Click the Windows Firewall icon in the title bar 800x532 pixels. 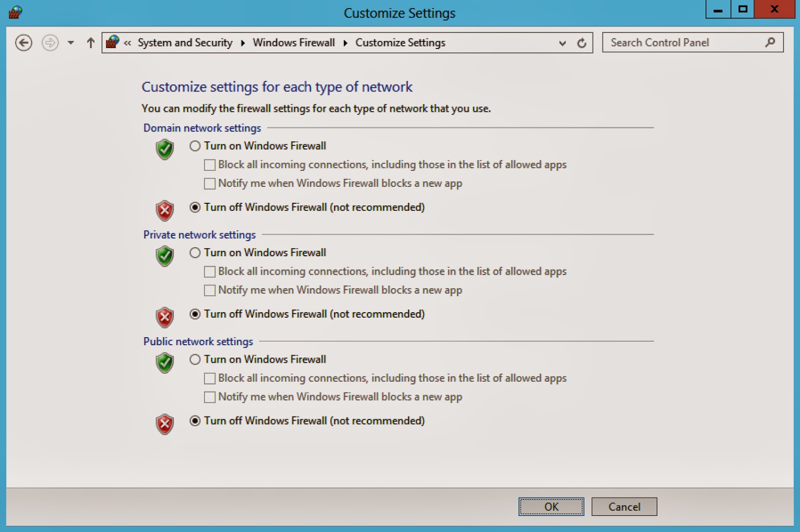coord(14,11)
